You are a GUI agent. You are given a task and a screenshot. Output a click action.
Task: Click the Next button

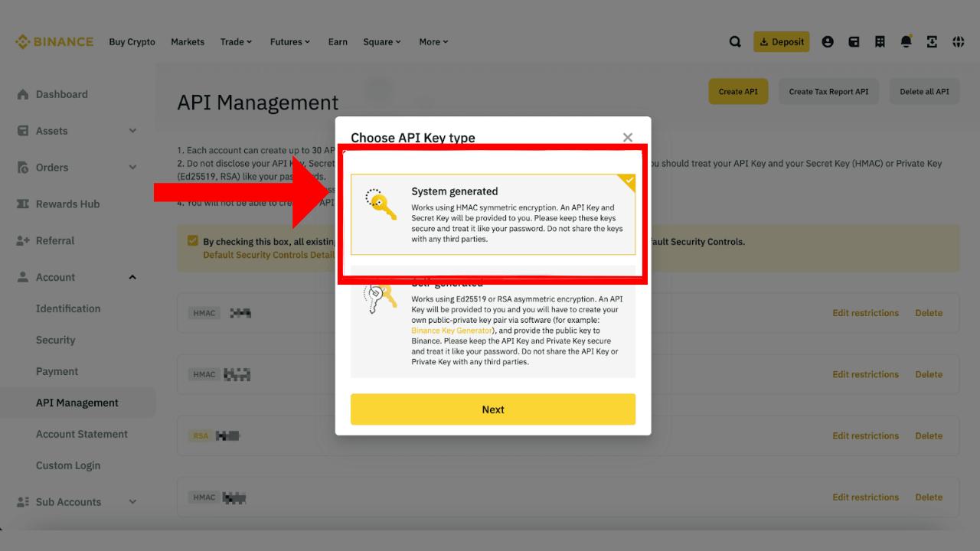(493, 409)
